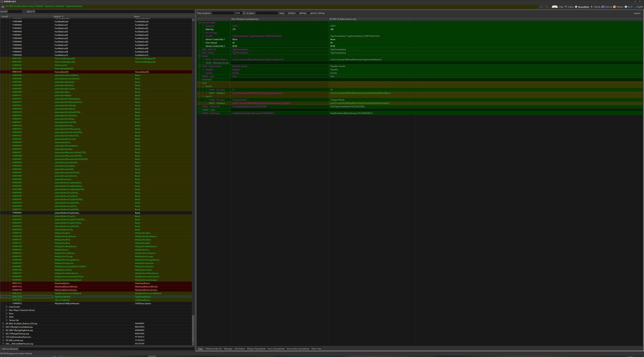Switch to Ammunition Spreadsheet tab
The width and height of the screenshot is (644, 357).
(298, 349)
